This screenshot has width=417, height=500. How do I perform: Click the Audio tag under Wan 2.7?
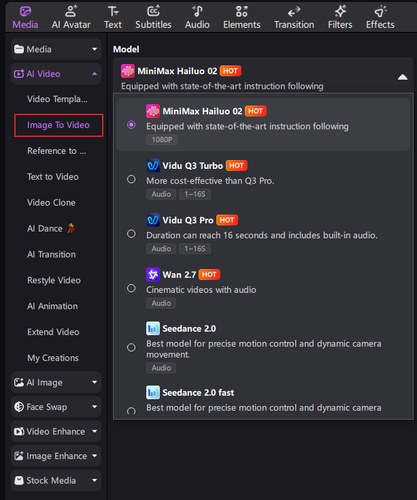pos(161,303)
